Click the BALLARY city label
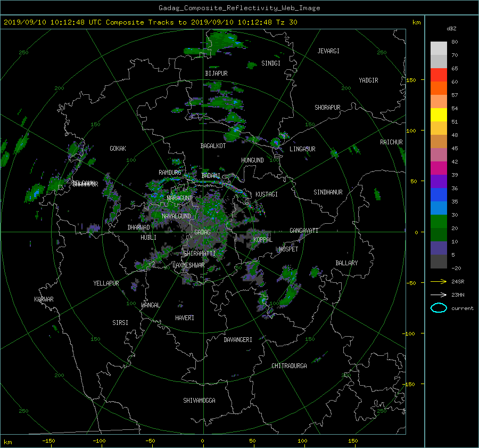The image size is (479, 448). pos(346,263)
